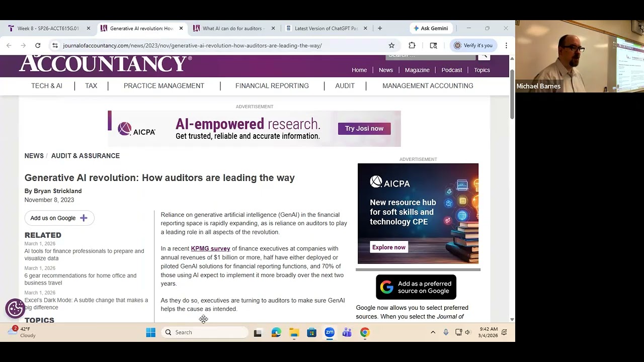Close the What AI can do for auditors tab
644x362 pixels.
[x=273, y=28]
